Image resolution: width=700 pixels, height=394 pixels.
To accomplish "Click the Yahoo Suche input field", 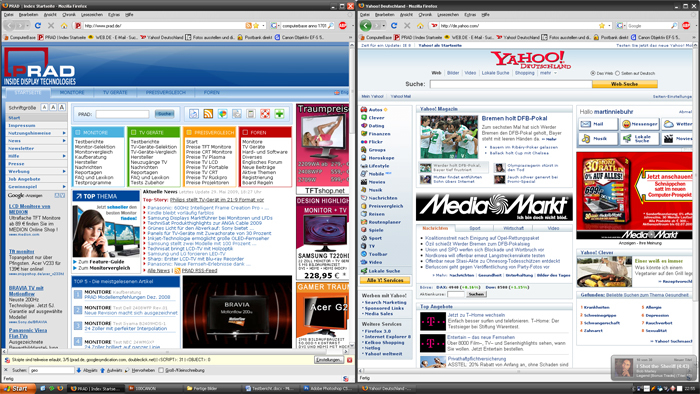I will pos(511,84).
